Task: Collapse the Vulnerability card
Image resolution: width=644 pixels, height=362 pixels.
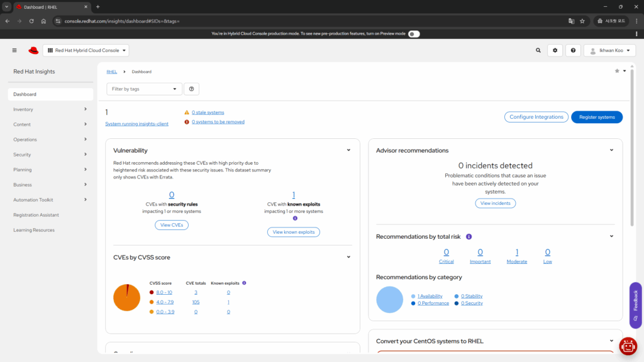Action: (348, 150)
